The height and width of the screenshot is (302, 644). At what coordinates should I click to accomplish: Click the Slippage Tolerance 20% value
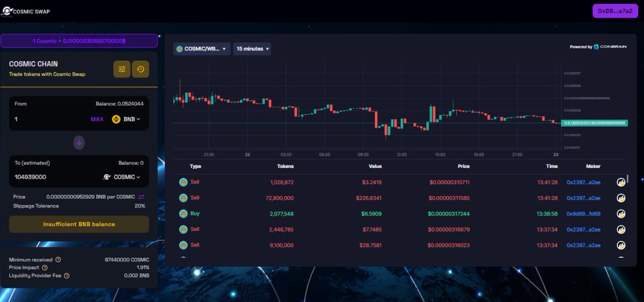[140, 206]
